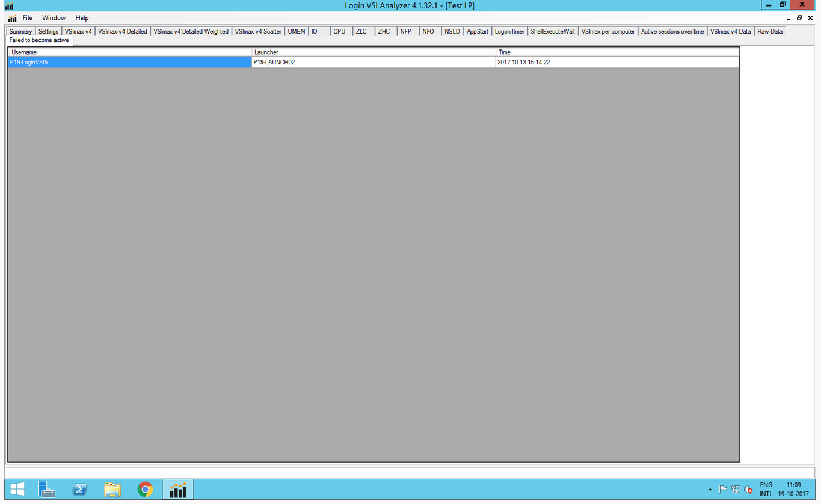Switch to the LogonTimer tab
This screenshot has height=504, width=821.
coord(509,31)
